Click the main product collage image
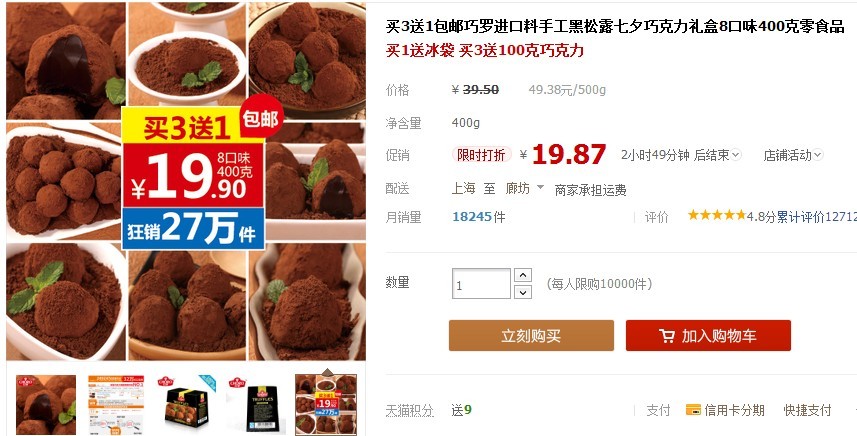Screen dimensions: 857x436 coord(186,181)
